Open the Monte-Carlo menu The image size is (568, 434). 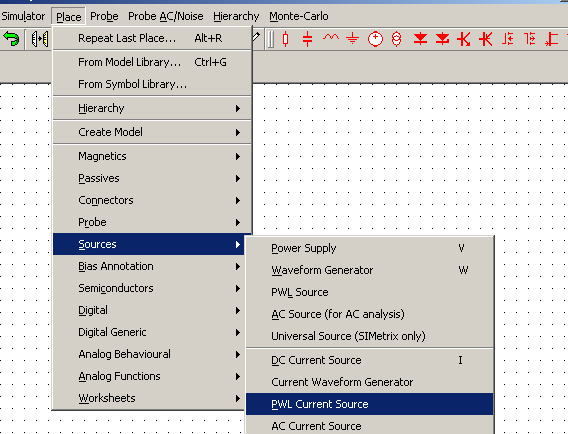[299, 16]
